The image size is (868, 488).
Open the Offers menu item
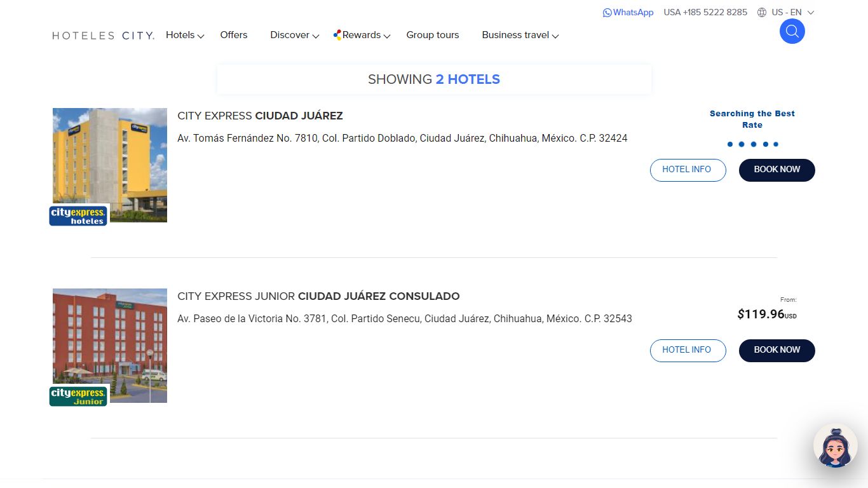click(x=234, y=35)
